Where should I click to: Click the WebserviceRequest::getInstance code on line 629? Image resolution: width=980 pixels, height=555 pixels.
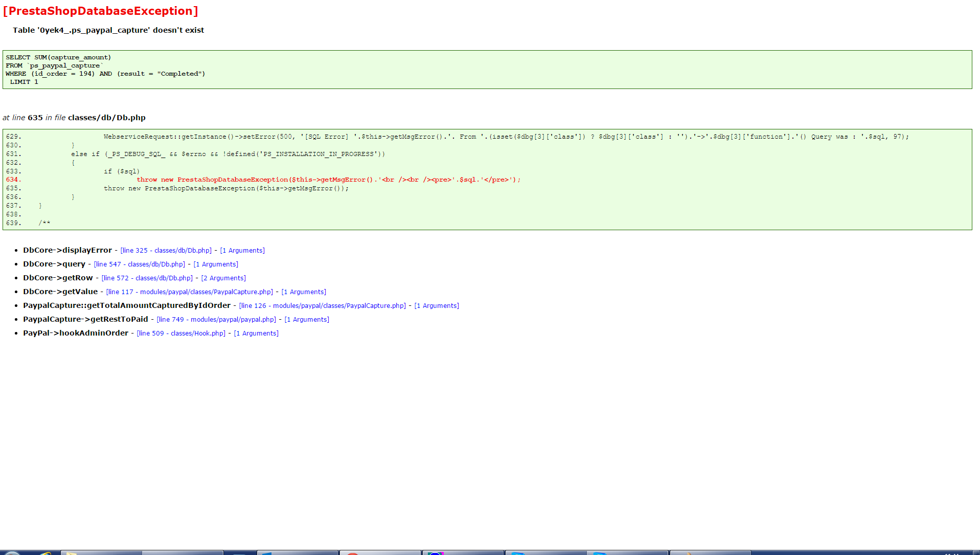[x=506, y=137]
